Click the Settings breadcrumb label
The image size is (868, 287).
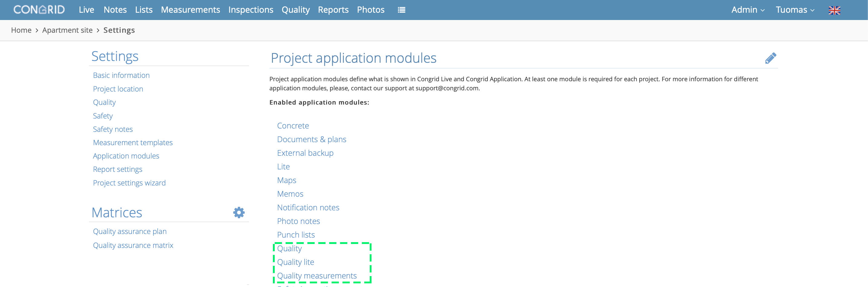(x=119, y=30)
